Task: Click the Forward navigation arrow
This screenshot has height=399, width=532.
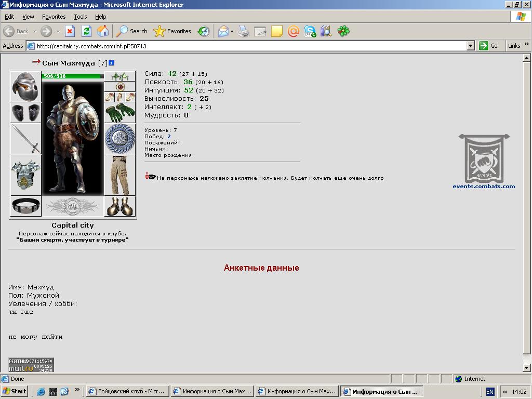Action: coord(46,31)
